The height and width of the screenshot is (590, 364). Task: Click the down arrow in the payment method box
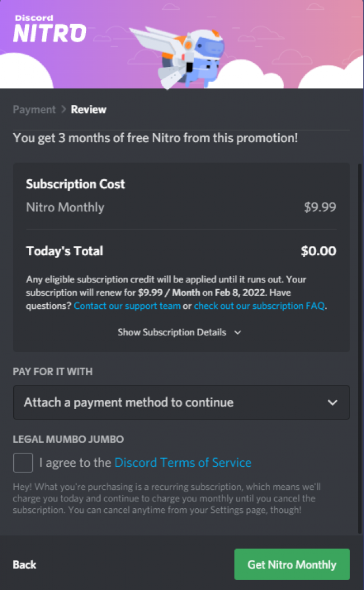click(332, 402)
